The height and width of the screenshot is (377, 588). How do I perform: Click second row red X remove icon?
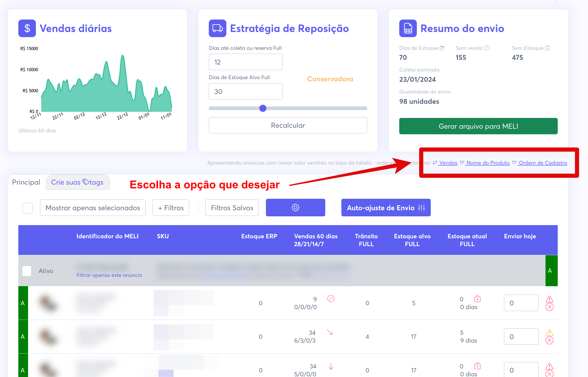(x=549, y=341)
